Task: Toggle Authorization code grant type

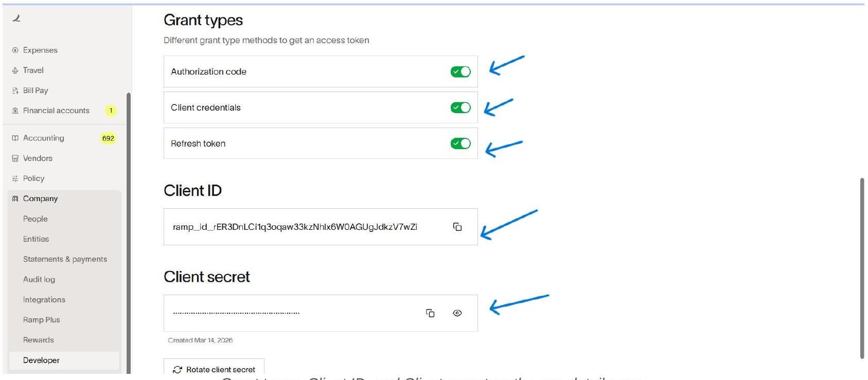Action: pos(460,71)
